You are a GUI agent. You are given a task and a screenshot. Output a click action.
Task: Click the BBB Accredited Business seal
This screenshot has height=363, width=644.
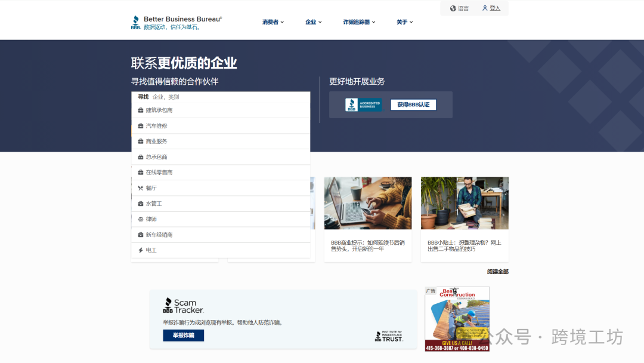coord(363,104)
